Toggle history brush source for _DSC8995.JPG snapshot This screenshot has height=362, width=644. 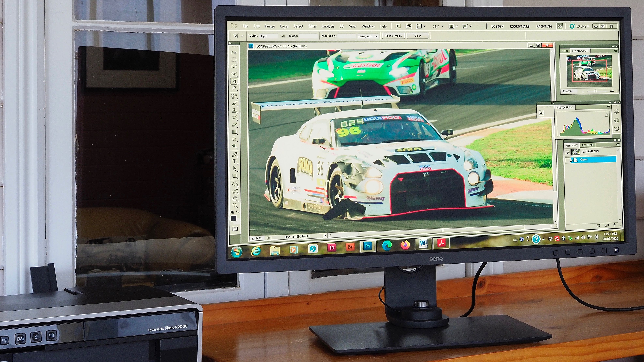click(568, 152)
